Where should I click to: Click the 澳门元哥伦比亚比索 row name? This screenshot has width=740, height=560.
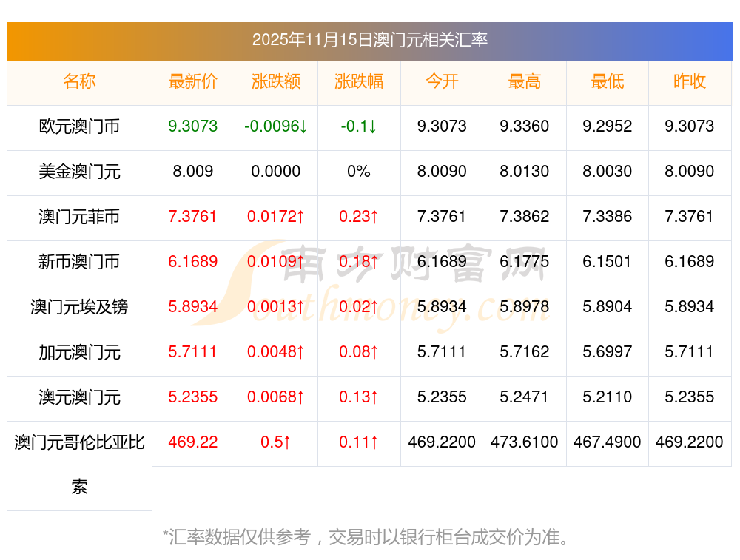coord(79,443)
